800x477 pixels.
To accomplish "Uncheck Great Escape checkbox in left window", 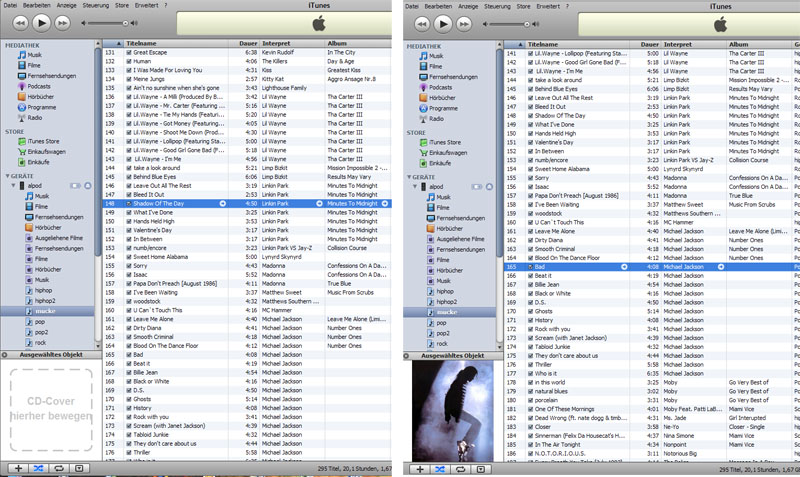I will [129, 53].
